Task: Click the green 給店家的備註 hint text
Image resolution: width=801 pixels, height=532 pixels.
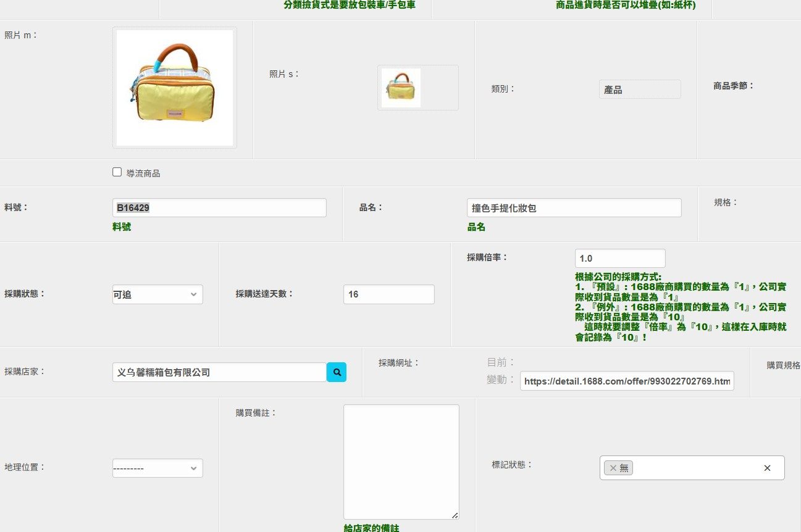Action: tap(372, 528)
